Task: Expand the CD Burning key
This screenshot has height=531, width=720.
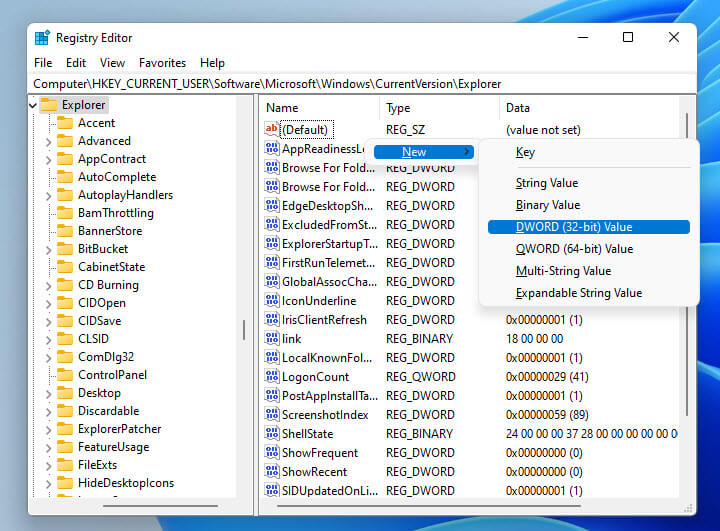Action: (x=48, y=286)
